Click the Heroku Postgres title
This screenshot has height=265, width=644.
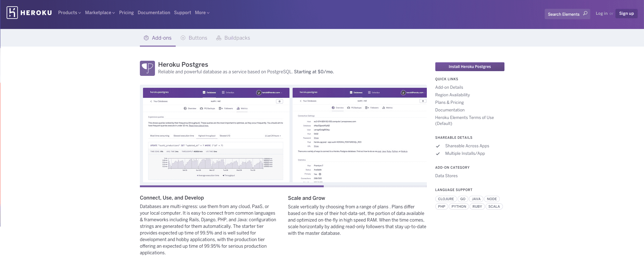tap(183, 65)
